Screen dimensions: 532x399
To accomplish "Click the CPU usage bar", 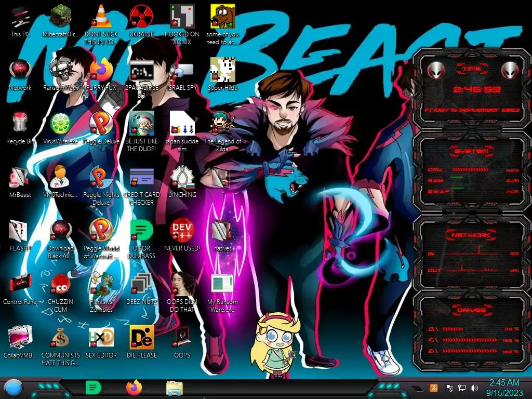I will coord(470,170).
